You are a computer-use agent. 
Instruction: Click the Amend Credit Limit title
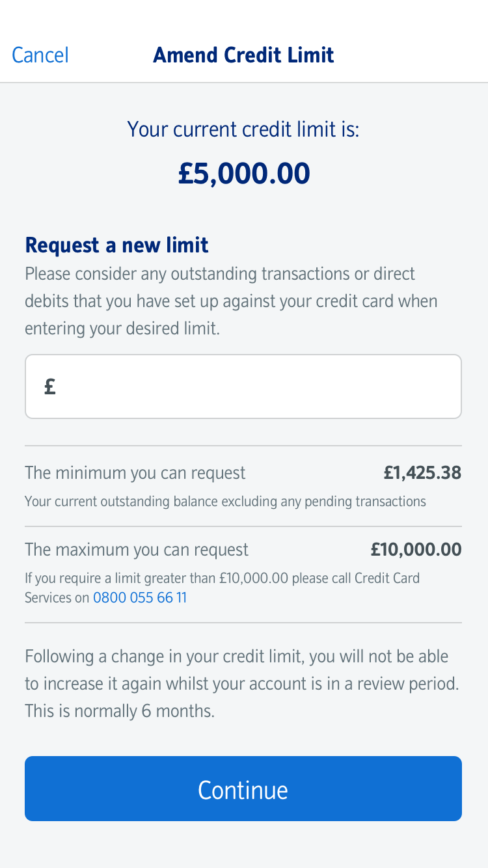pos(243,55)
